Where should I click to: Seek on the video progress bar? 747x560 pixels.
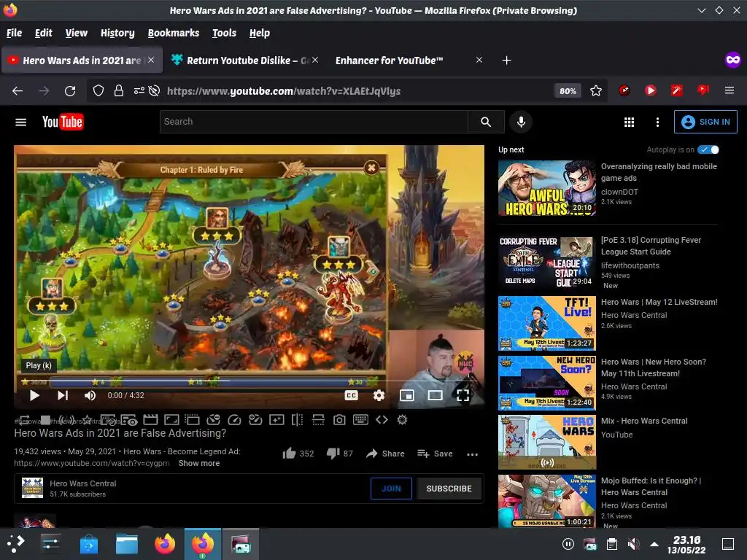pyautogui.click(x=248, y=381)
